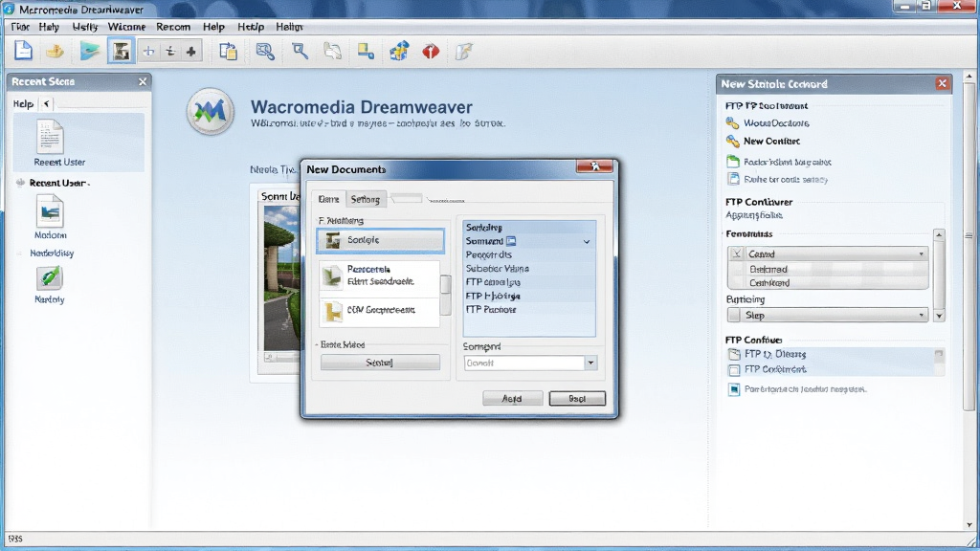The height and width of the screenshot is (551, 980).
Task: Click the thin plus toolbar icon
Action: pos(148,52)
